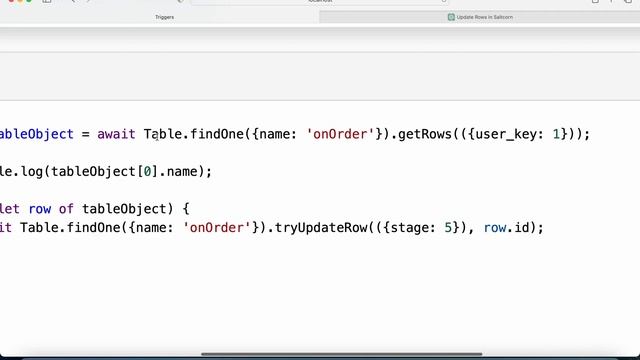Click 'row' in the for loop header

(40, 209)
